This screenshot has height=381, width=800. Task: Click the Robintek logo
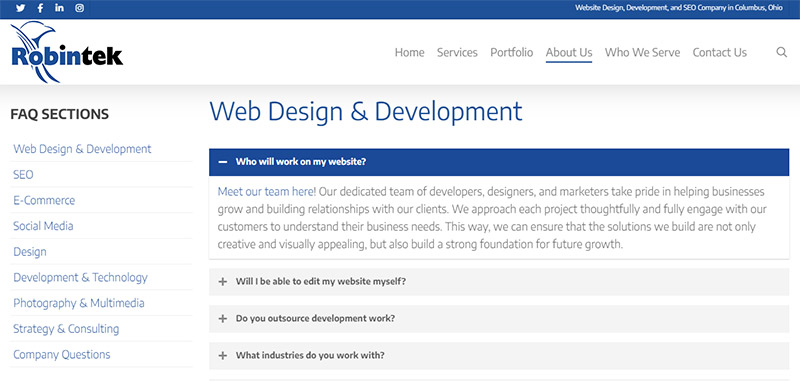[66, 52]
